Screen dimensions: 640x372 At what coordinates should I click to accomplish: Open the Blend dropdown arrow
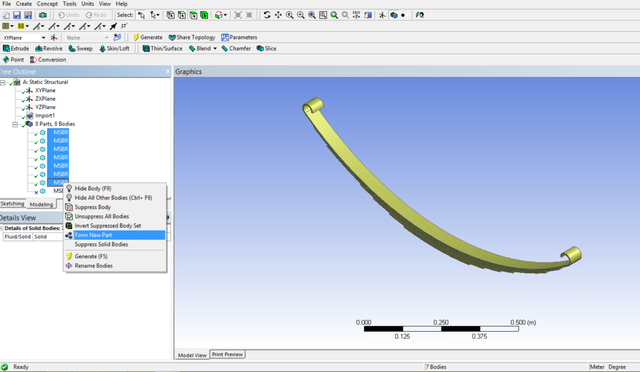pyautogui.click(x=215, y=49)
